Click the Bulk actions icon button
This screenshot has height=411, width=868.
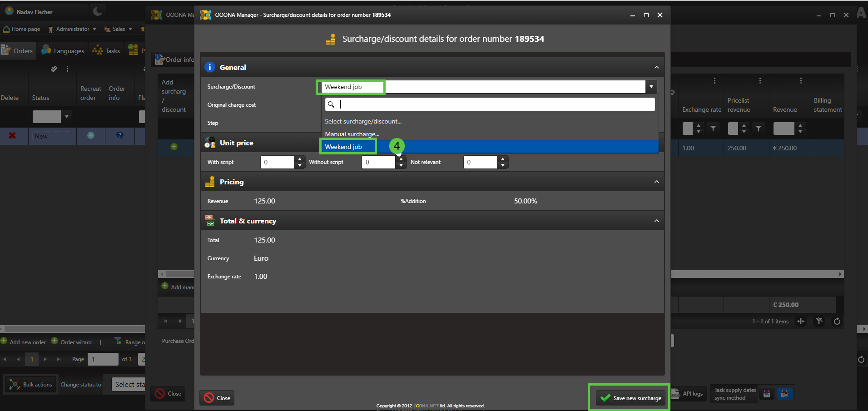click(x=31, y=385)
